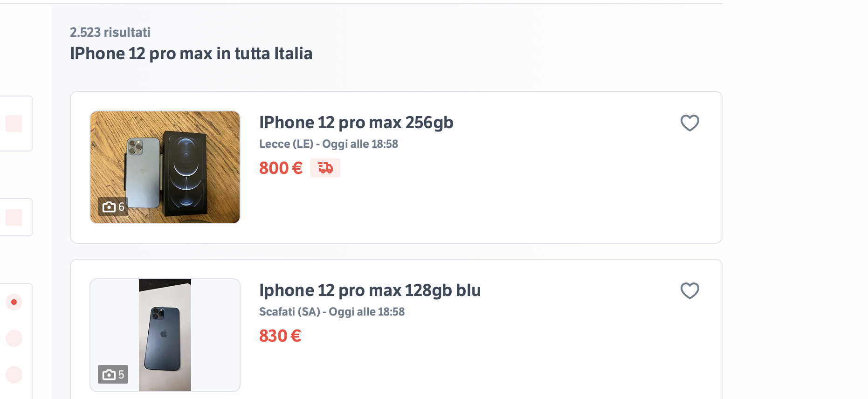Favorite the 128gb blu listing heart
This screenshot has width=868, height=399.
click(x=690, y=291)
